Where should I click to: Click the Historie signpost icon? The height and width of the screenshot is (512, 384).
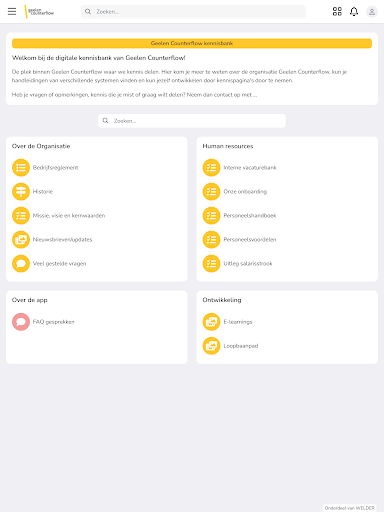coord(21,191)
